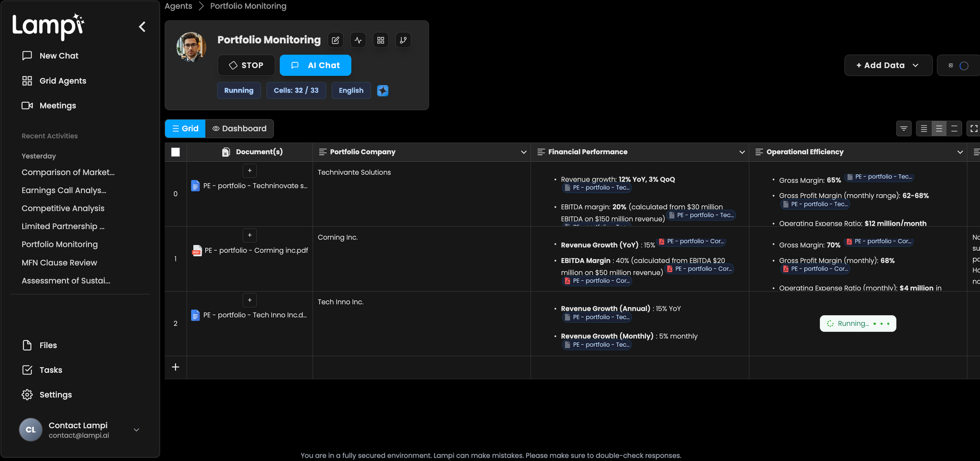Set spacious row density
The image size is (980, 461).
pyautogui.click(x=954, y=128)
